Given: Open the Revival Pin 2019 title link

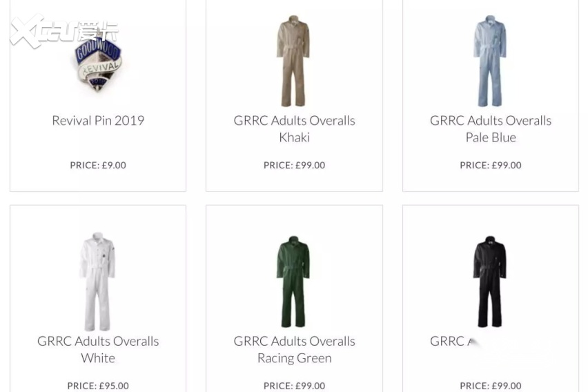Looking at the screenshot, I should tap(98, 120).
